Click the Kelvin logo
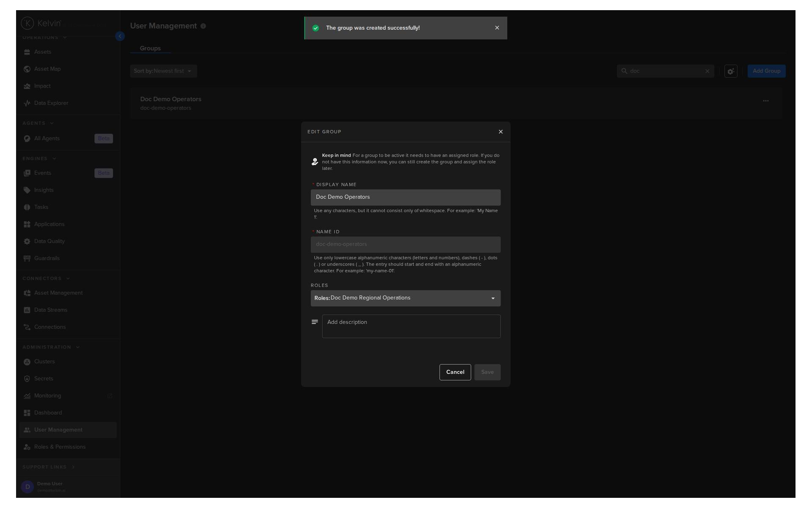Screen dimensions: 812x508 pyautogui.click(x=41, y=23)
